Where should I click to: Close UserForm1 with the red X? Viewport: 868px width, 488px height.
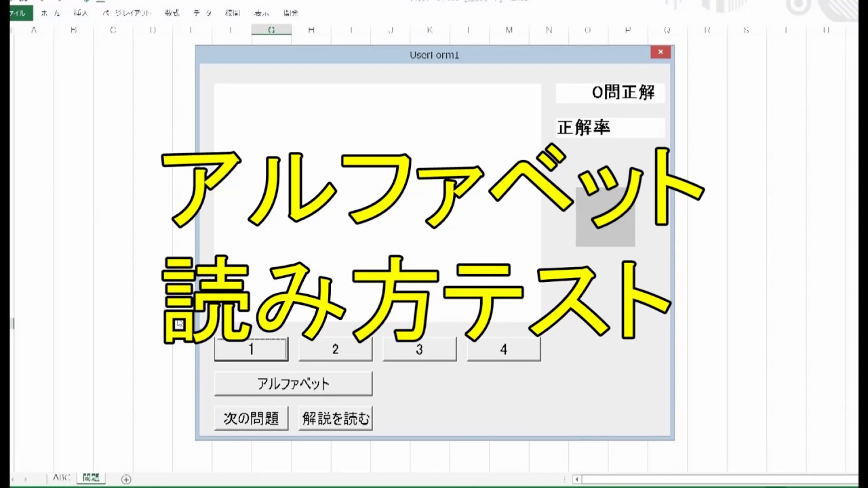click(660, 52)
